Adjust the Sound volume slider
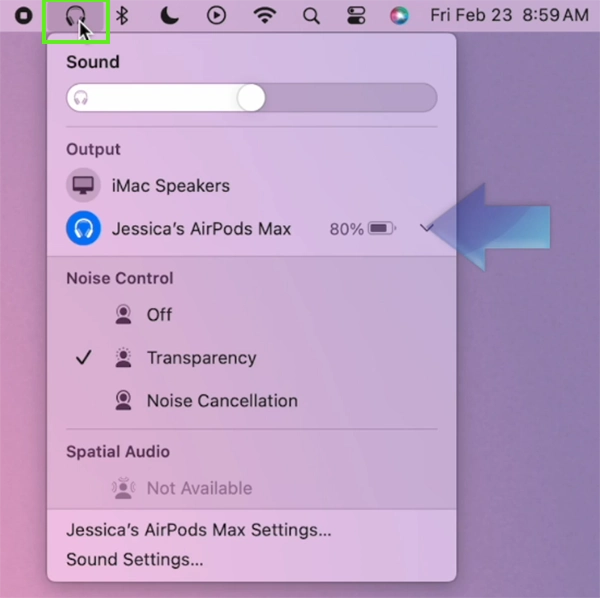This screenshot has height=598, width=600. point(252,98)
